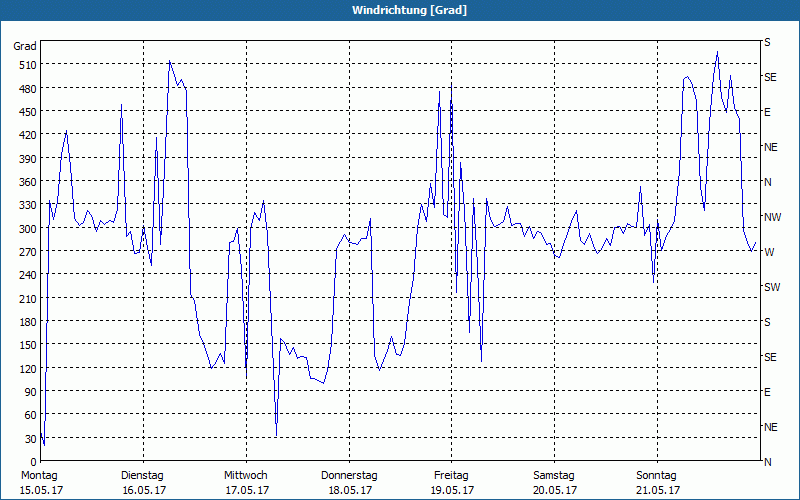Click the 'Montag' day label

click(x=39, y=476)
